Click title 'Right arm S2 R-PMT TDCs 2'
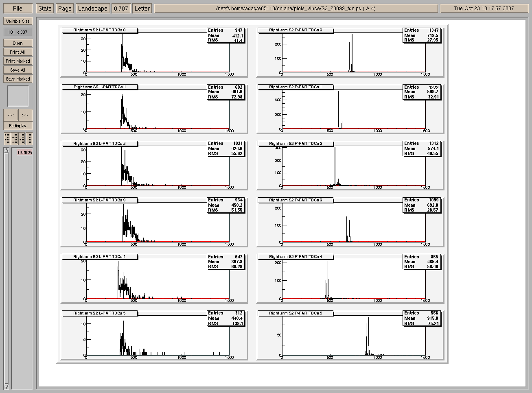Image resolution: width=532 pixels, height=393 pixels. tap(296, 143)
